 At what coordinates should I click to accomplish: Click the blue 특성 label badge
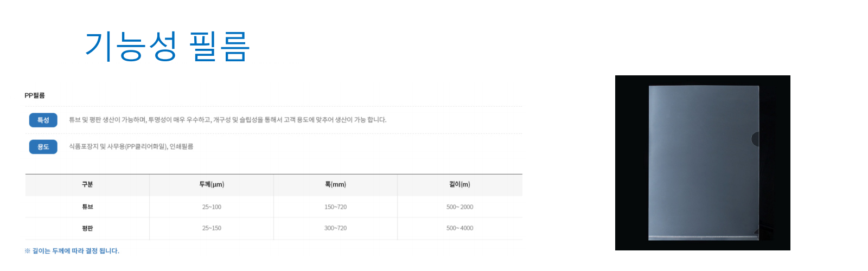(x=43, y=120)
